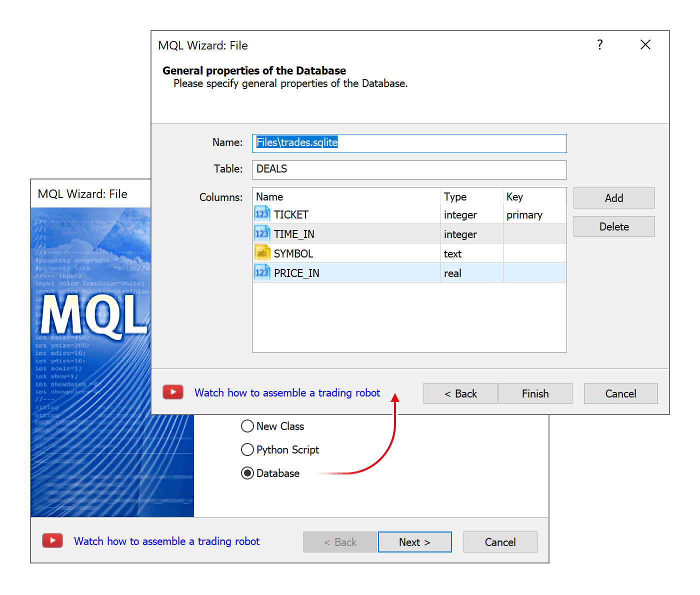
Task: Click the YouTube icon beside Next button
Action: (52, 541)
